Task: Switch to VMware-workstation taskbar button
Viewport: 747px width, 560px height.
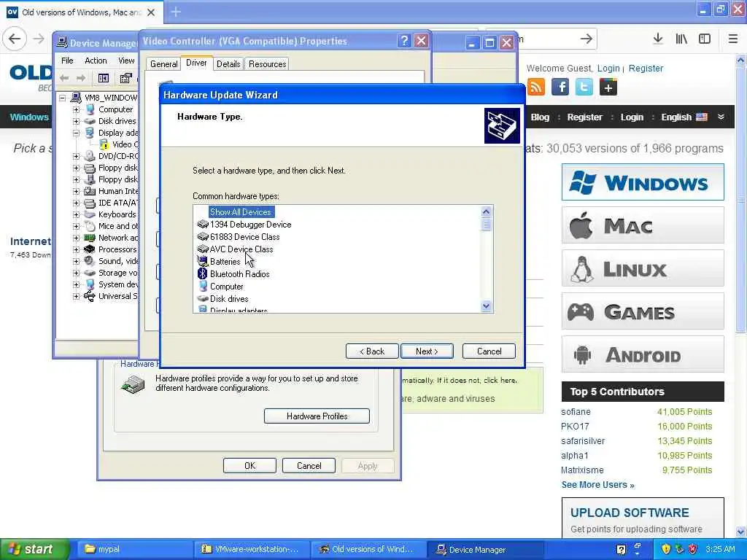Action: coord(252,549)
